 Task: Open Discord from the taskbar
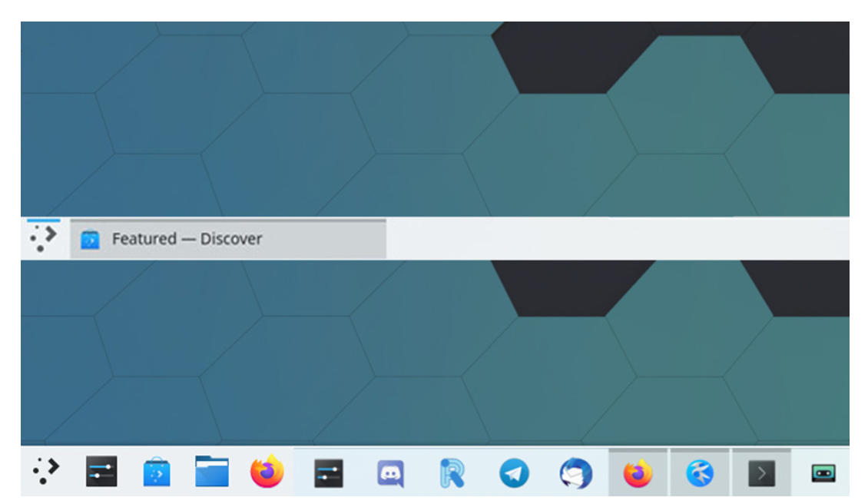(x=390, y=472)
